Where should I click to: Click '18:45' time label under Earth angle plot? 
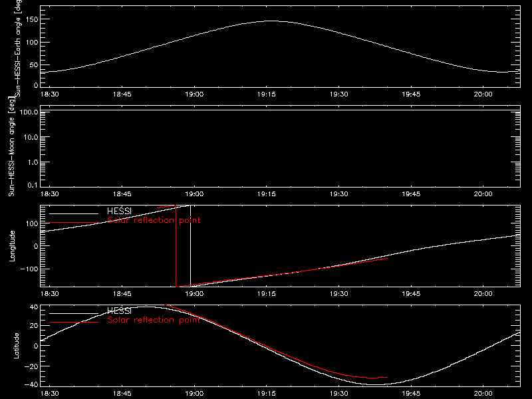coord(122,94)
